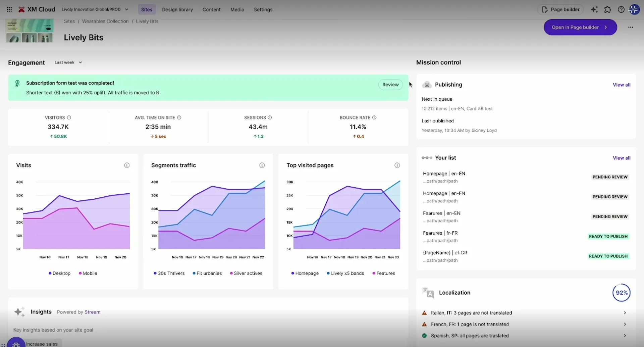The width and height of the screenshot is (644, 347).
Task: Click the Lively Bits site thumbnail
Action: 29,31
